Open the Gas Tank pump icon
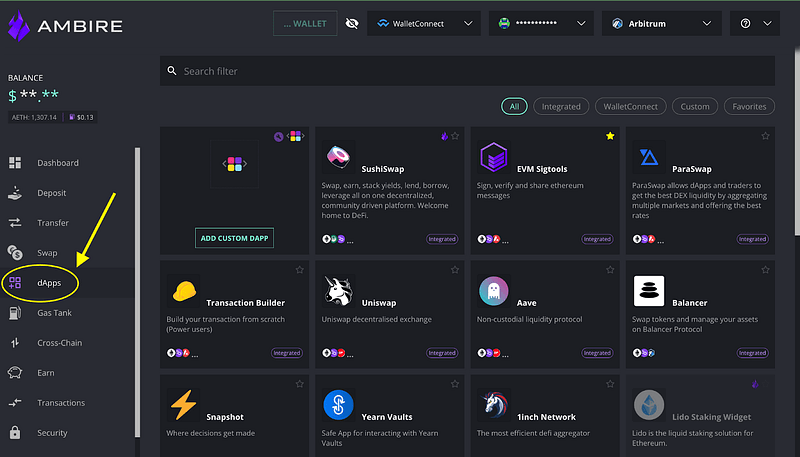Screen dimensions: 800x457 tap(15, 313)
